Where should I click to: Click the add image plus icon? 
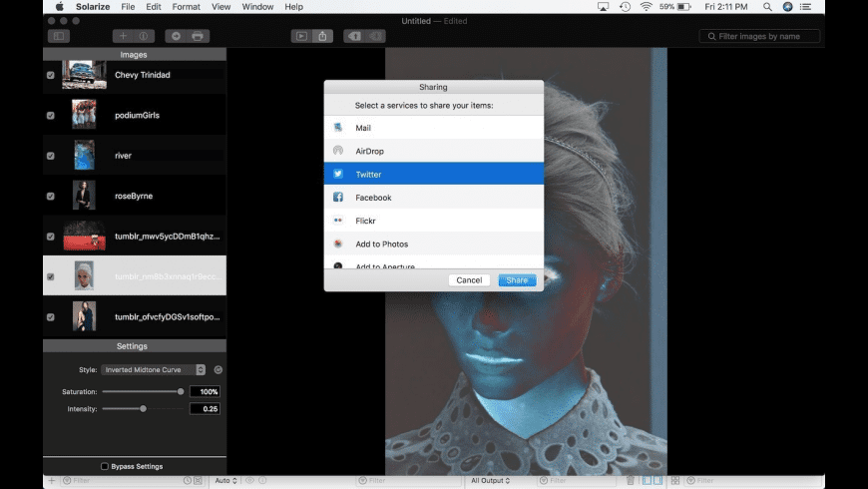(x=124, y=36)
